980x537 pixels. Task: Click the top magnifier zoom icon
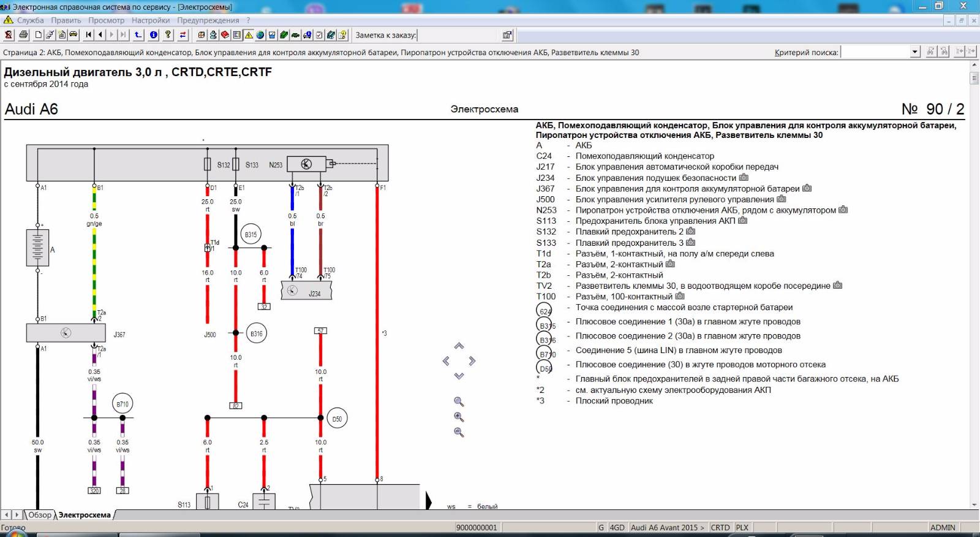tap(459, 402)
